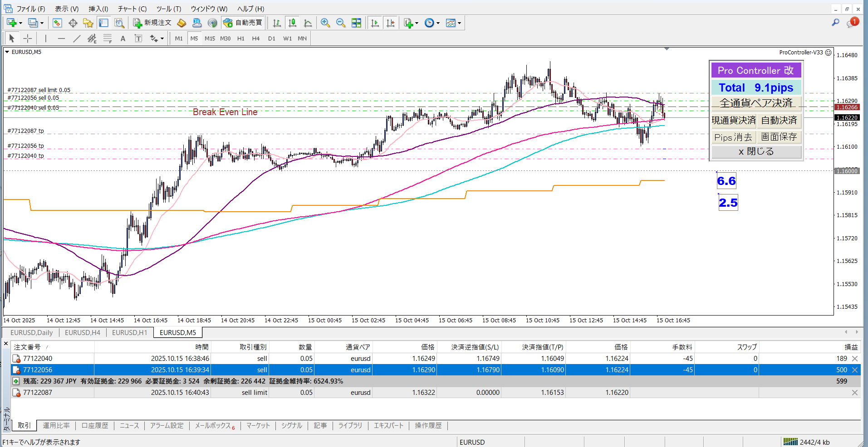This screenshot has width=868, height=447.
Task: Expand the periodicity clock dropdown
Action: (438, 23)
